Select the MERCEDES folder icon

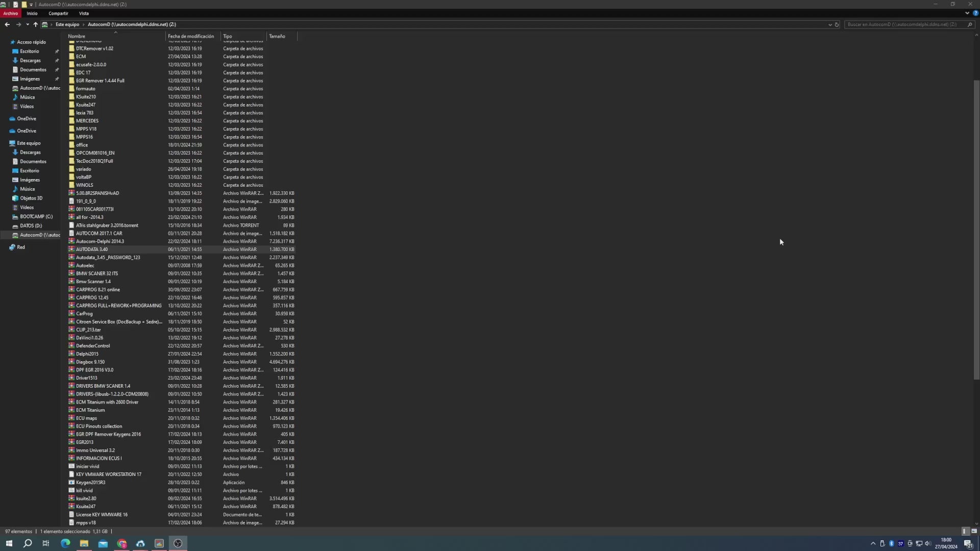71,121
